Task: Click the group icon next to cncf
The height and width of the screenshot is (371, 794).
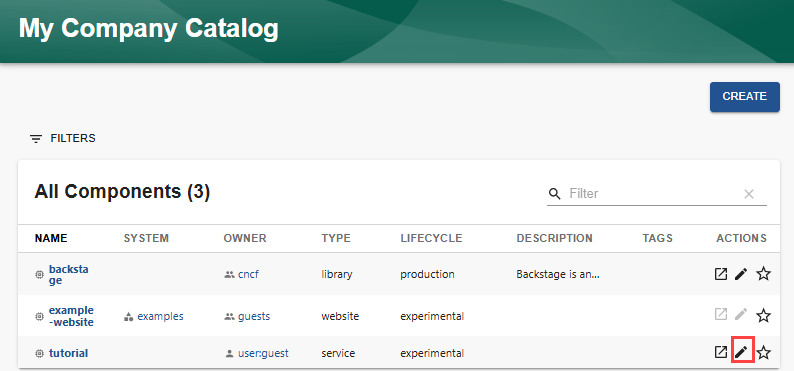Action: pyautogui.click(x=229, y=275)
